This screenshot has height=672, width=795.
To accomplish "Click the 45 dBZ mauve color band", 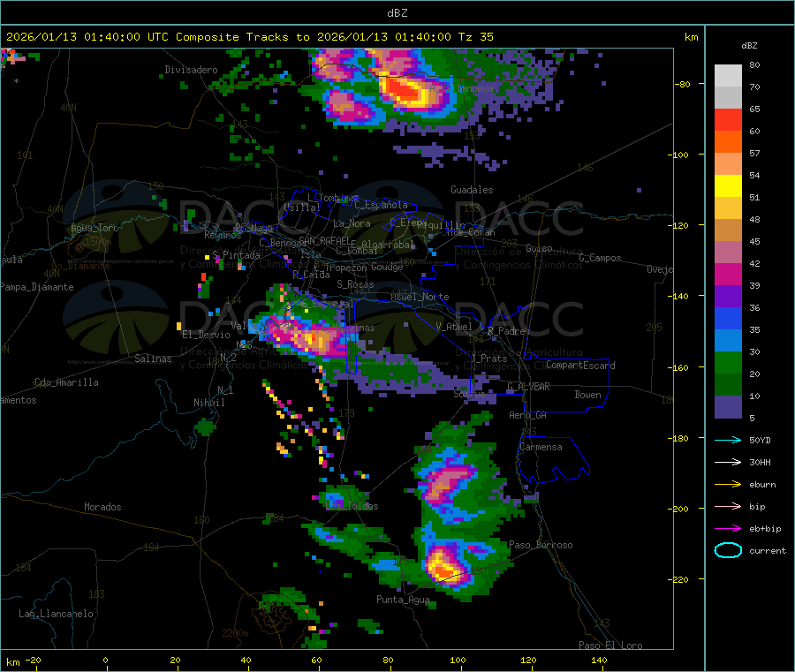I will pyautogui.click(x=728, y=253).
